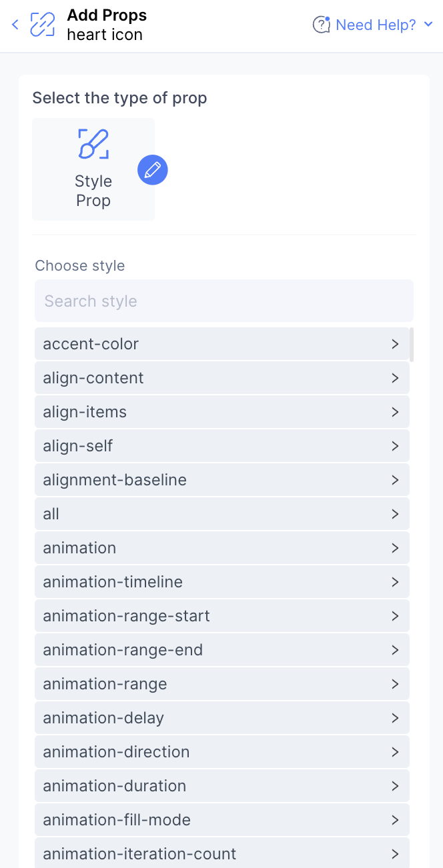This screenshot has width=443, height=868.
Task: Click the blue pencil edit badge
Action: pos(152,169)
